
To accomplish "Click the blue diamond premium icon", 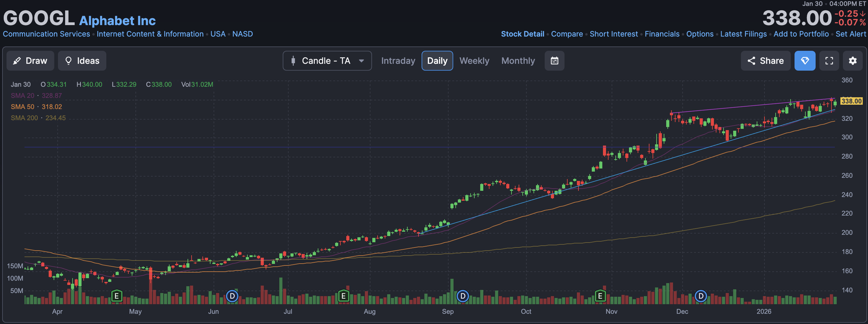I will (x=805, y=61).
